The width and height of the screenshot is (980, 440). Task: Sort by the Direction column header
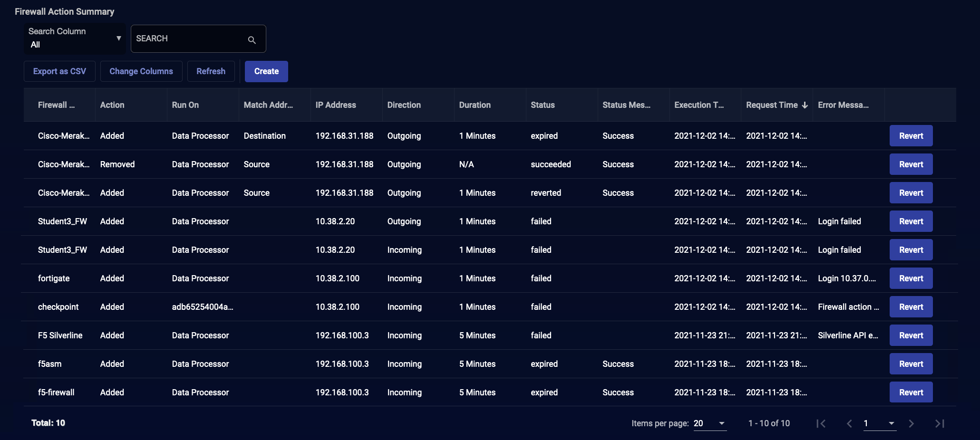pyautogui.click(x=404, y=105)
